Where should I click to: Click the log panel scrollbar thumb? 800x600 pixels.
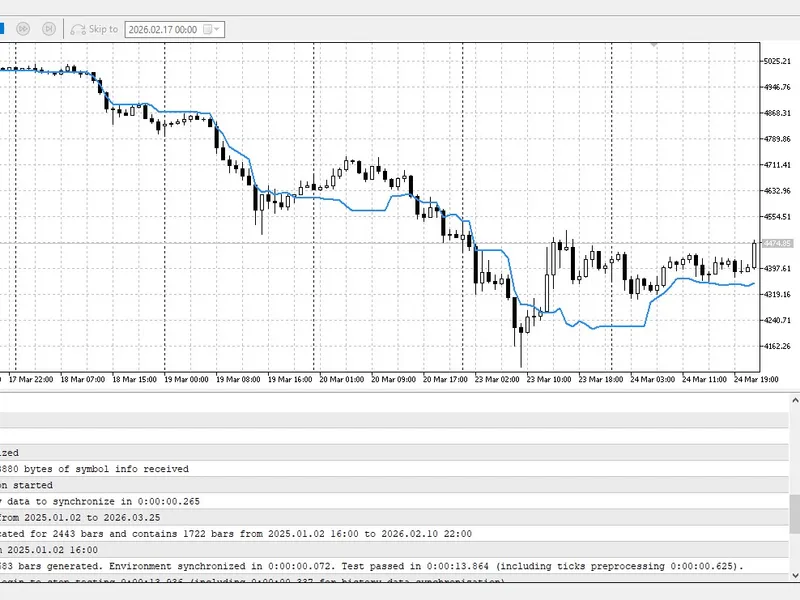click(x=795, y=513)
